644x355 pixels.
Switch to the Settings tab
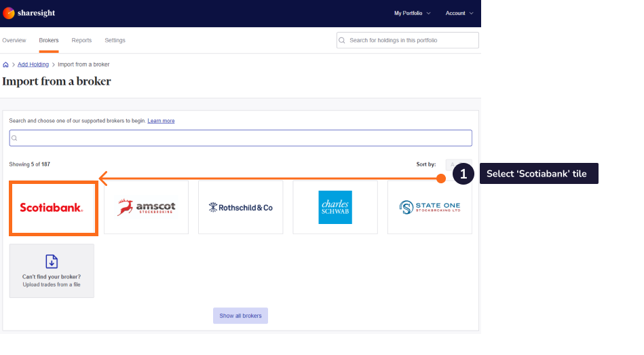tap(115, 40)
